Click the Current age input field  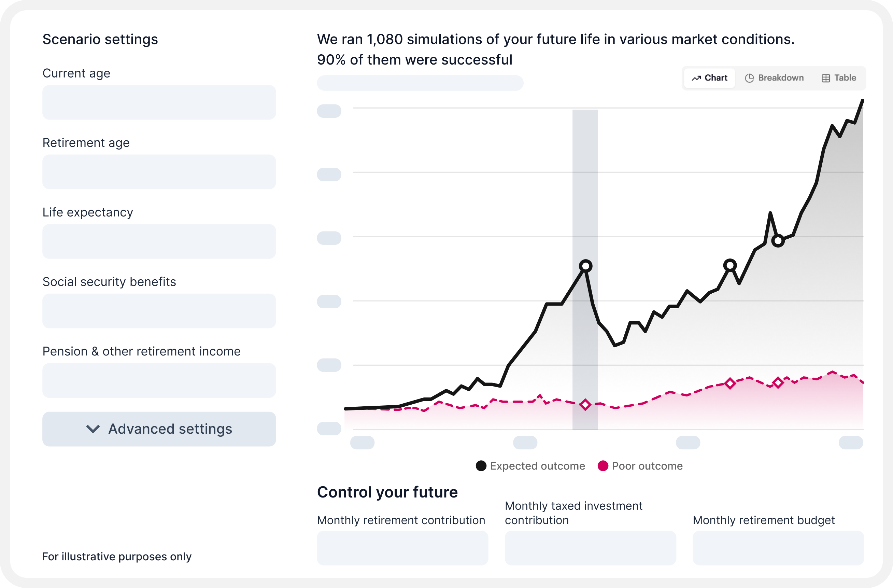click(159, 102)
